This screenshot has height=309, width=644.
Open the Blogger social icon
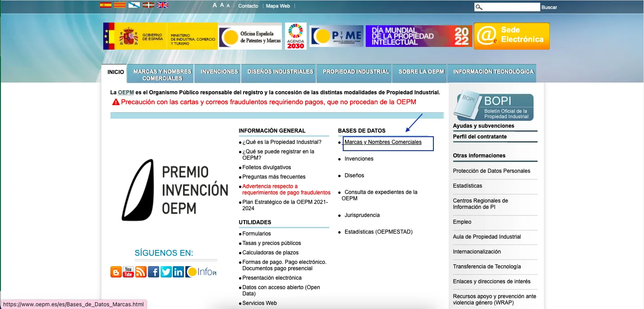(x=116, y=272)
